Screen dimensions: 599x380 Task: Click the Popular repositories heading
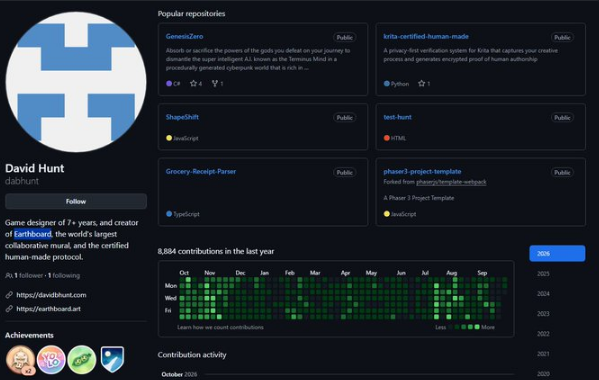tap(191, 14)
